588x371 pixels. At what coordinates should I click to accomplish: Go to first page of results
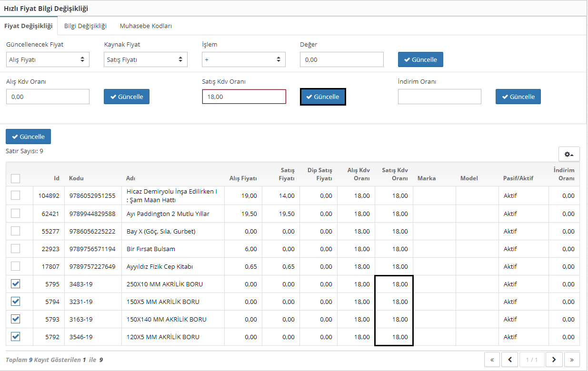coord(492,360)
